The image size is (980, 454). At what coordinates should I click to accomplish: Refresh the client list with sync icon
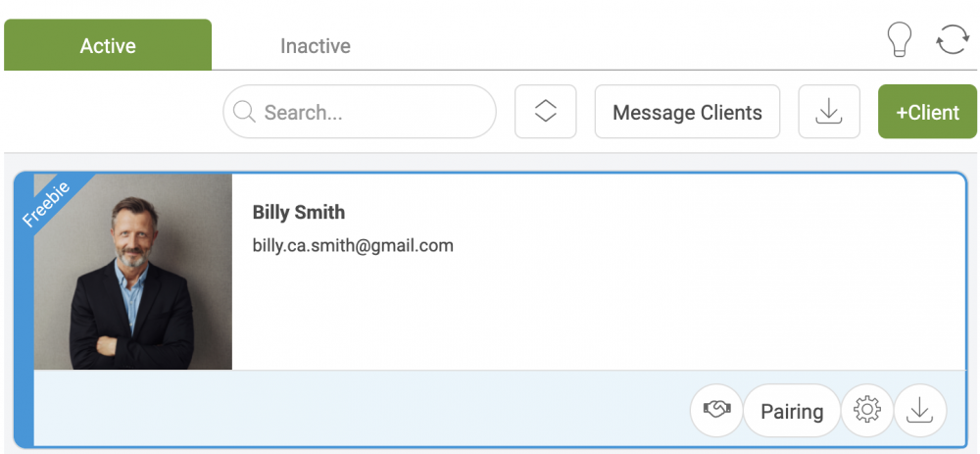click(952, 40)
